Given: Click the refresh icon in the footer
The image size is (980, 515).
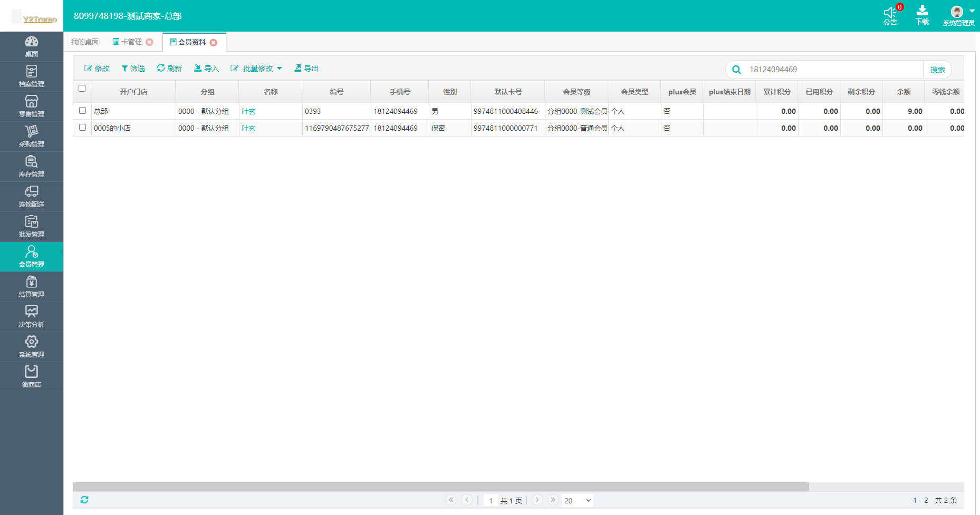Looking at the screenshot, I should pyautogui.click(x=84, y=500).
